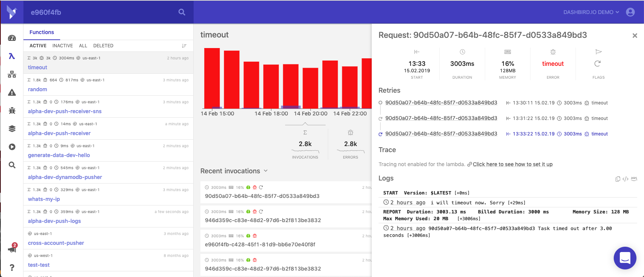
Task: Expand the Recent invocations dropdown
Action: 265,171
